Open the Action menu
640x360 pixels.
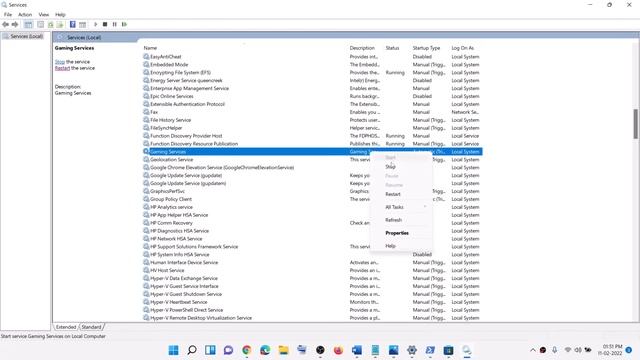[25, 15]
